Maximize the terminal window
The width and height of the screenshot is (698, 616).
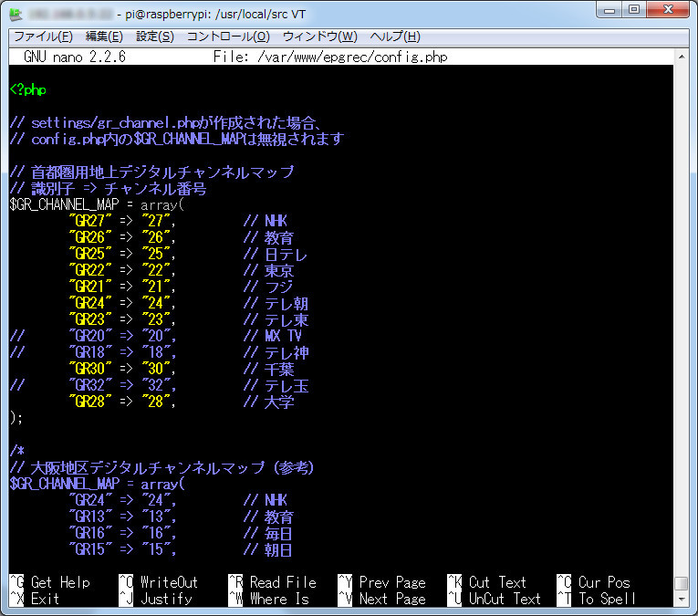[634, 9]
